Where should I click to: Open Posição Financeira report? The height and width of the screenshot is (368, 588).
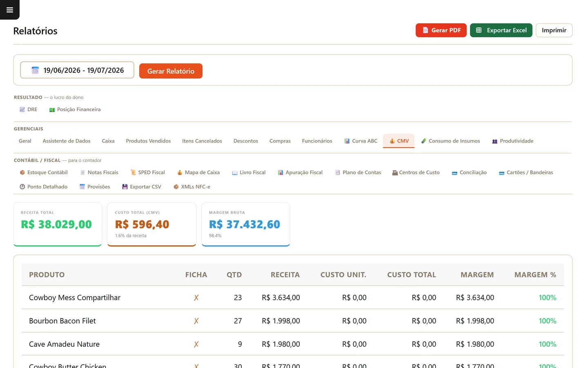tap(75, 110)
